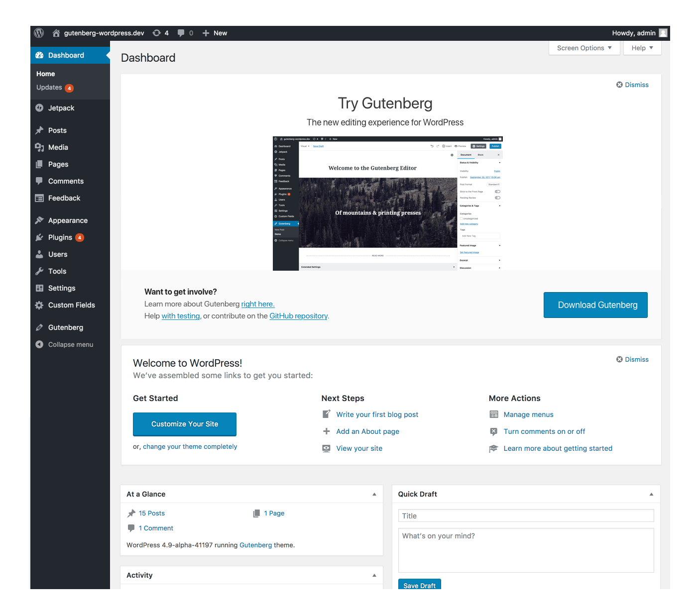Screen dimensions: 700x616
Task: Open the "with testing" link
Action: click(181, 316)
